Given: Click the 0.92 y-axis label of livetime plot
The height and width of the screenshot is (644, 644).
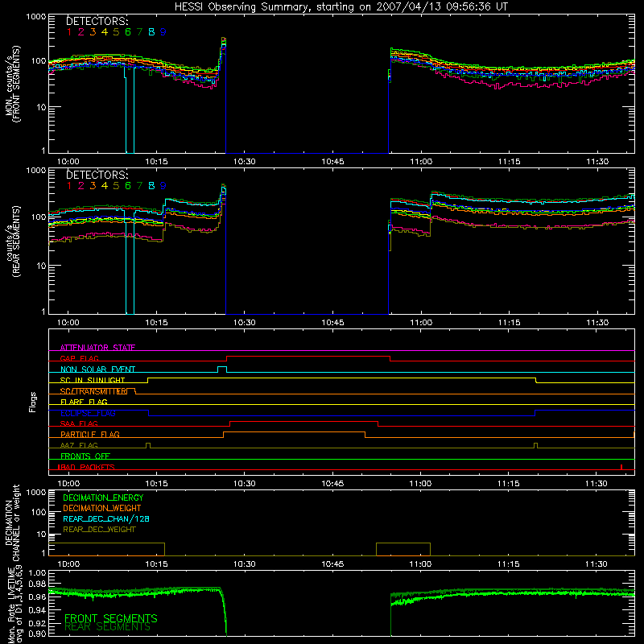Looking at the screenshot, I should coord(38,621).
